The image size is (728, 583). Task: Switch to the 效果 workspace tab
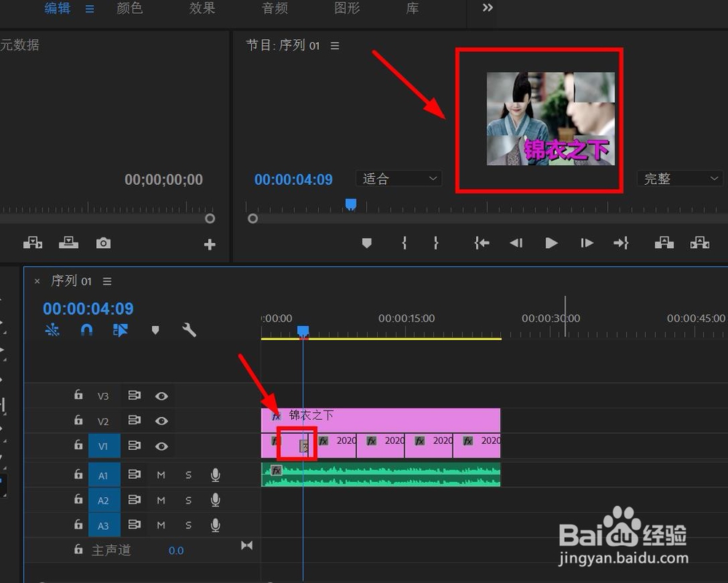(x=202, y=8)
